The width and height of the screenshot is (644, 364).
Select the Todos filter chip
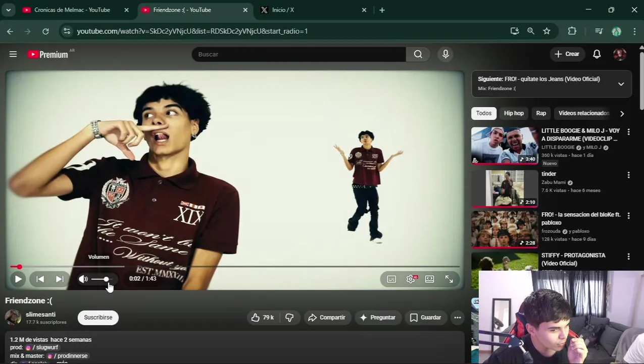pos(483,113)
